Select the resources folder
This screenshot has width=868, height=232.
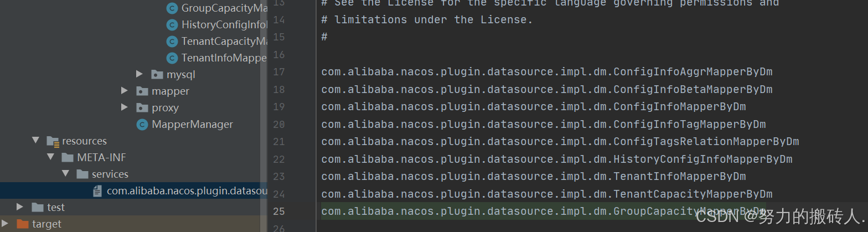[84, 141]
